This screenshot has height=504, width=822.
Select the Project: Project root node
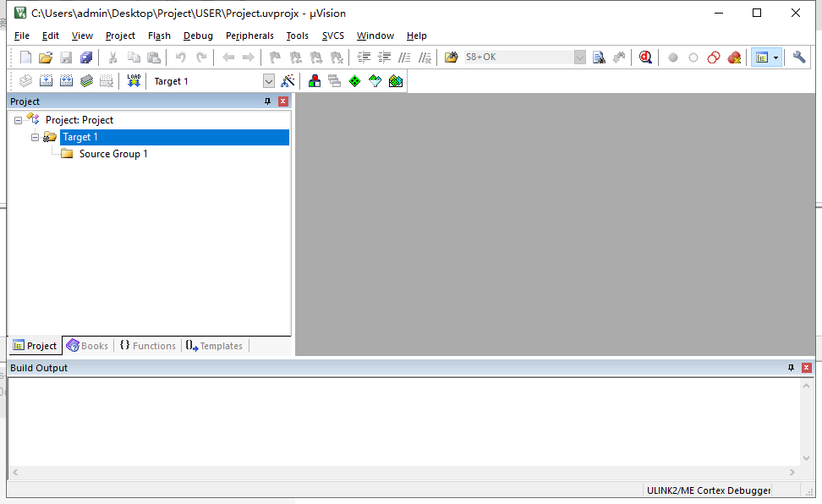tap(79, 120)
